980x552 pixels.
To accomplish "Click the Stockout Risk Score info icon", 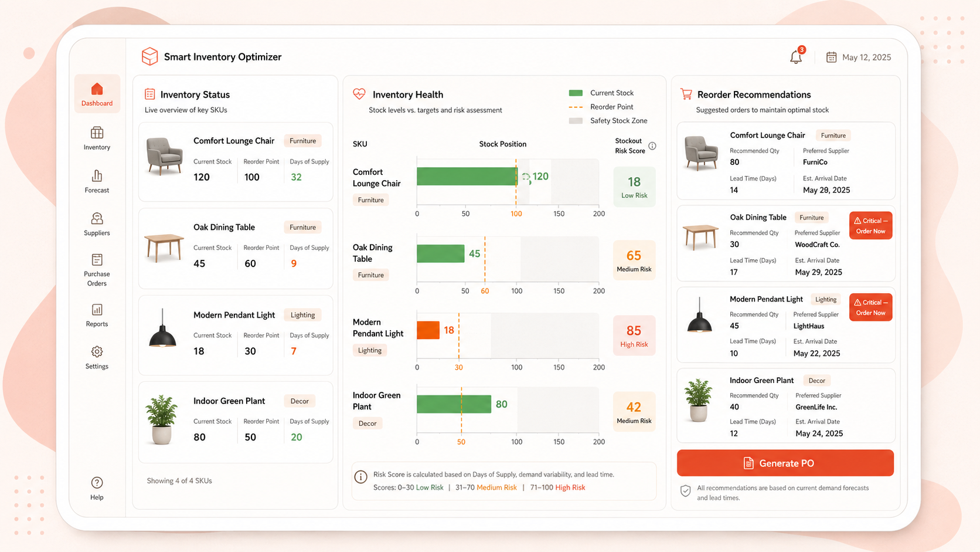I will coord(652,145).
